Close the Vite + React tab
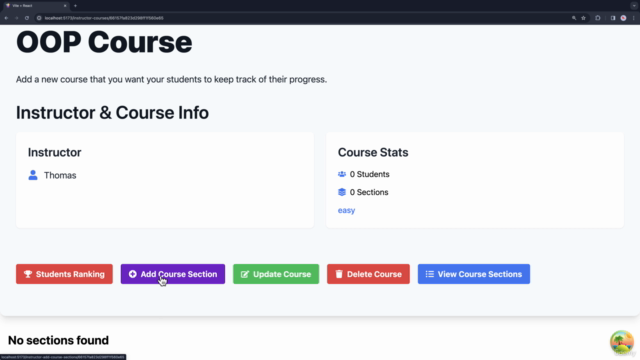 pos(65,6)
